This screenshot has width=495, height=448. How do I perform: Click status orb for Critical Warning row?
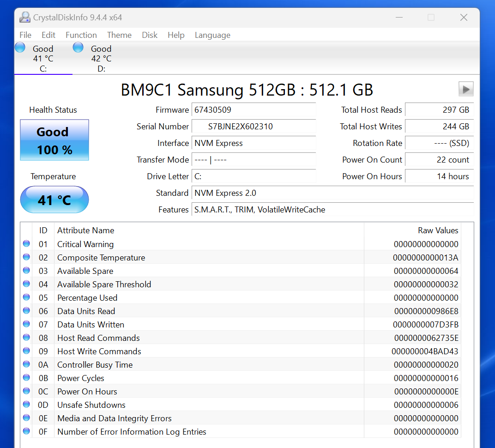tap(26, 243)
